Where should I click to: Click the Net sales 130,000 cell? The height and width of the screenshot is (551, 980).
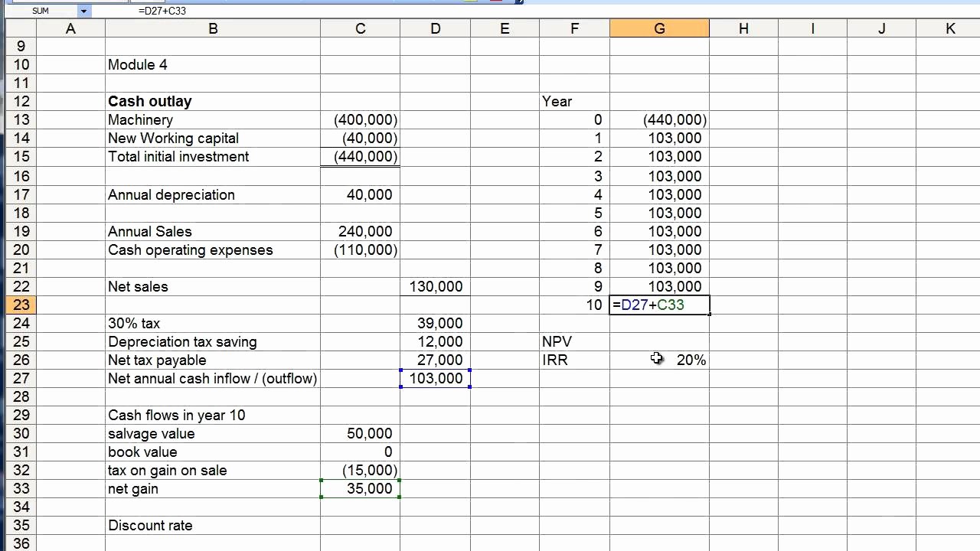coord(436,286)
